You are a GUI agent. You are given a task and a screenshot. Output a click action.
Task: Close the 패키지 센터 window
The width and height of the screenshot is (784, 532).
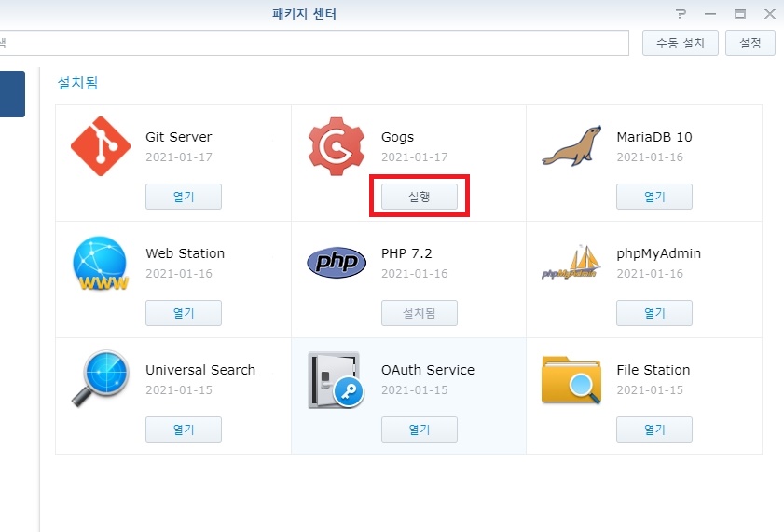click(770, 14)
